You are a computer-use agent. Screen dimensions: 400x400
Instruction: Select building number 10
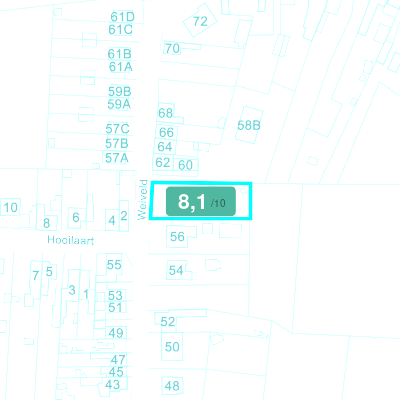(10, 207)
